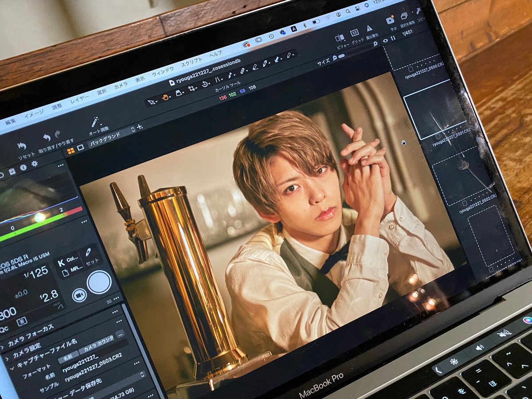Click the Copy adjustments arrow icon
The image size is (532, 399).
(x=418, y=12)
